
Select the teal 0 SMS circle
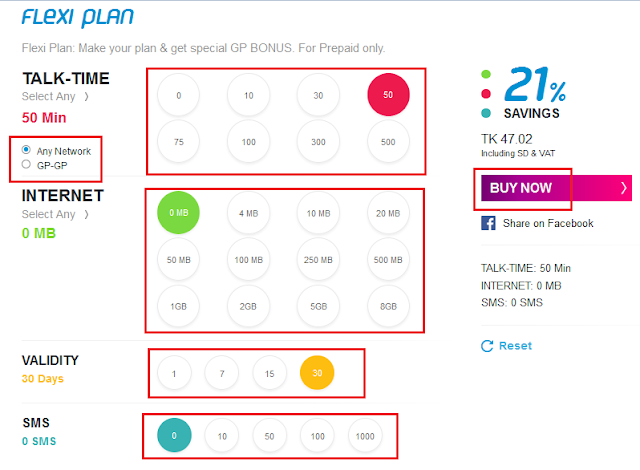coord(174,435)
